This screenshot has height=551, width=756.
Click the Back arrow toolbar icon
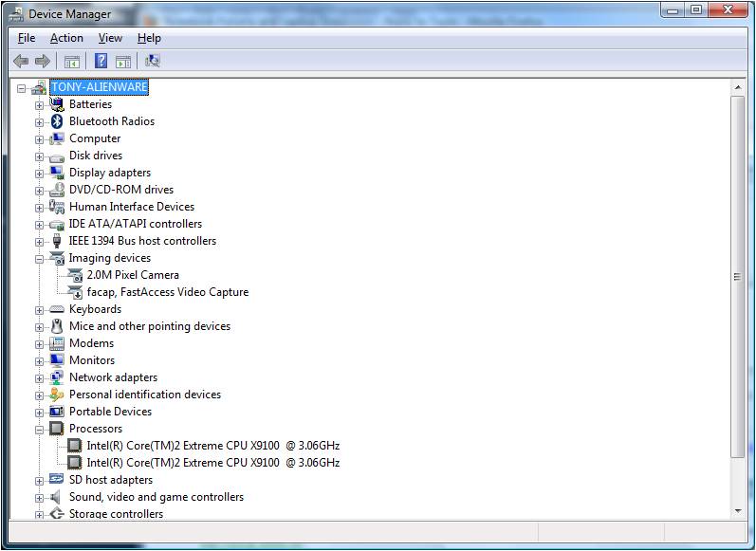(x=21, y=62)
